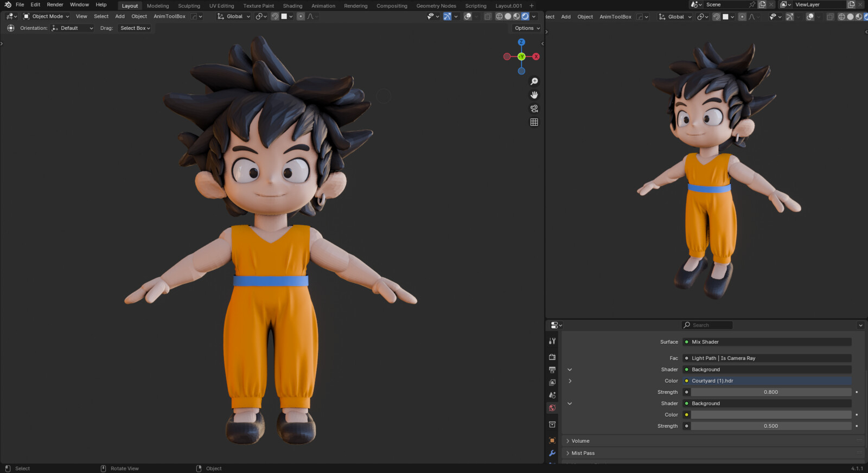Click the second Background shader field

click(x=767, y=404)
